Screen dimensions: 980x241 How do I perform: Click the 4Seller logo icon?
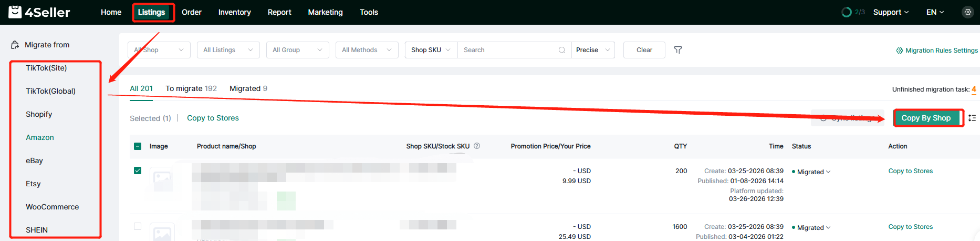(x=15, y=12)
